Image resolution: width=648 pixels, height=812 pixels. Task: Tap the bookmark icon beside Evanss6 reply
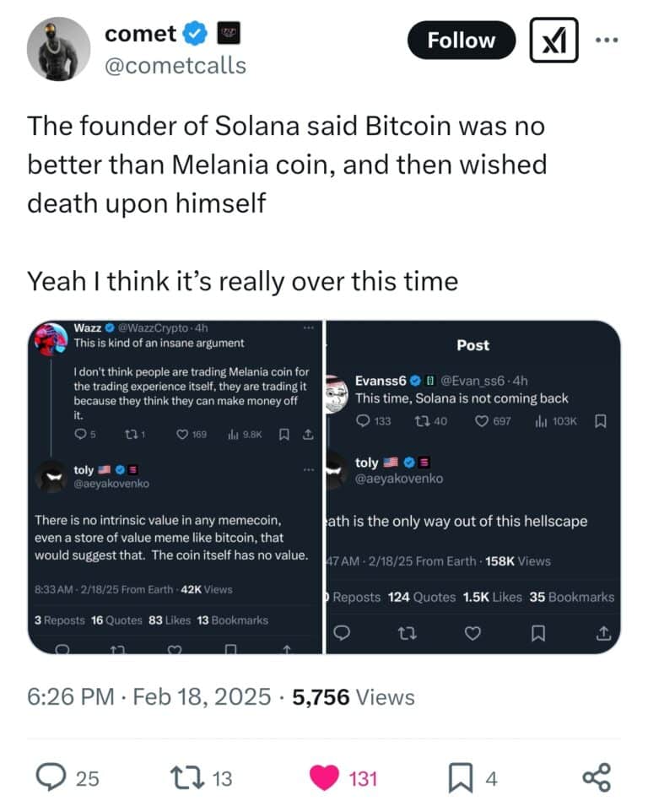point(601,421)
